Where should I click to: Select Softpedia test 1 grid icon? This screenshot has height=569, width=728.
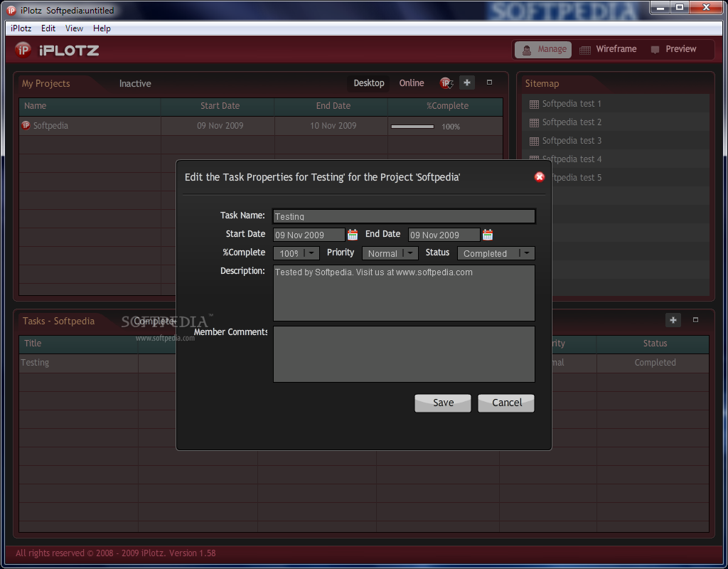(534, 104)
